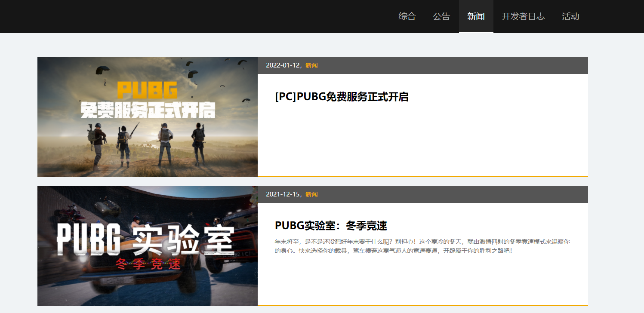Viewport: 644px width, 313px height.
Task: Click the date 2022-01-12
Action: tap(283, 65)
